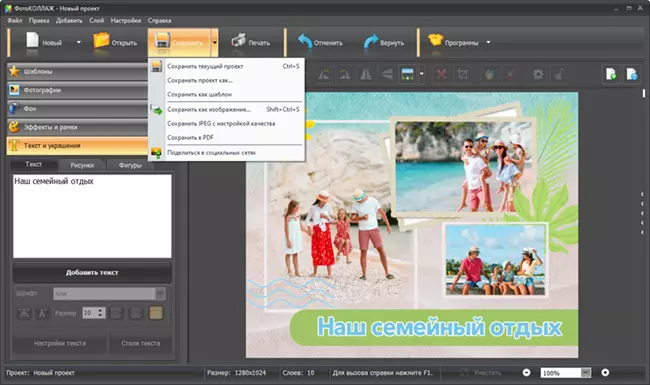Click the Настройки текста button
Viewport: 650px width, 385px height.
click(x=60, y=343)
